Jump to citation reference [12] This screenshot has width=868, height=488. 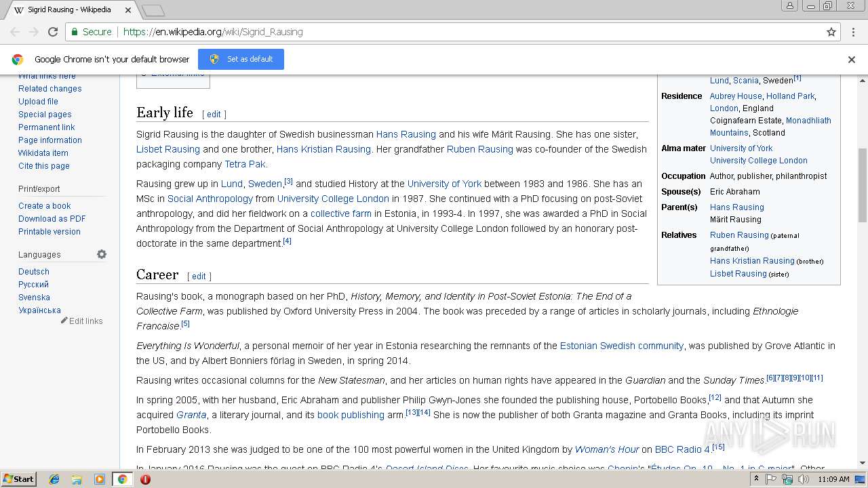pos(715,397)
